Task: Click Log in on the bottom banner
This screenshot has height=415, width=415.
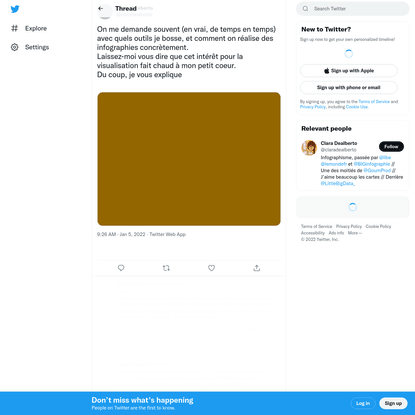Action: [x=363, y=403]
